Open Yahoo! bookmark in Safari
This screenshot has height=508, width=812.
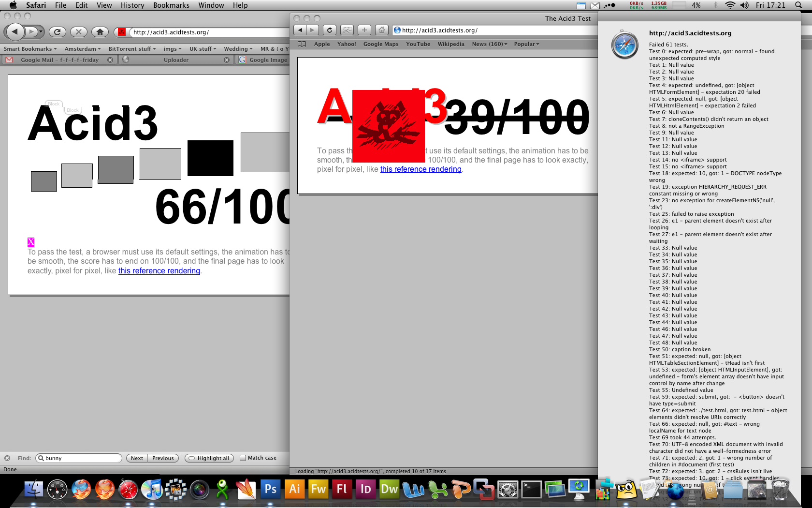(347, 44)
